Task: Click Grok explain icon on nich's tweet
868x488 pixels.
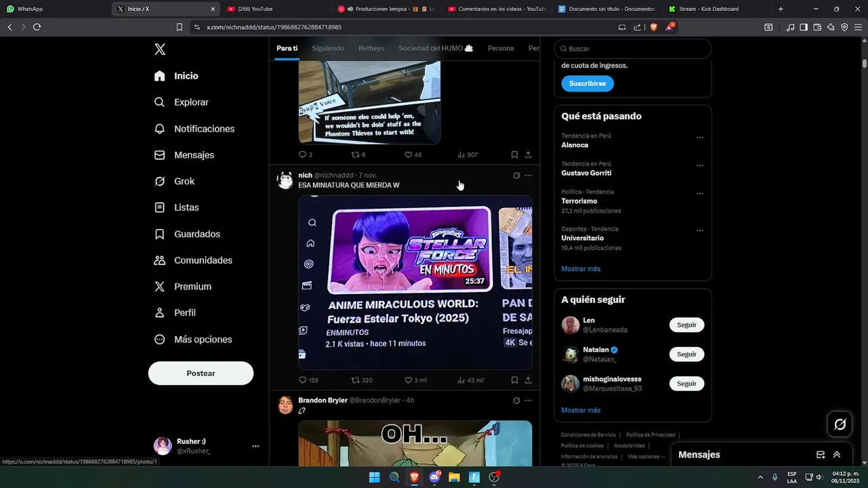Action: coord(516,176)
